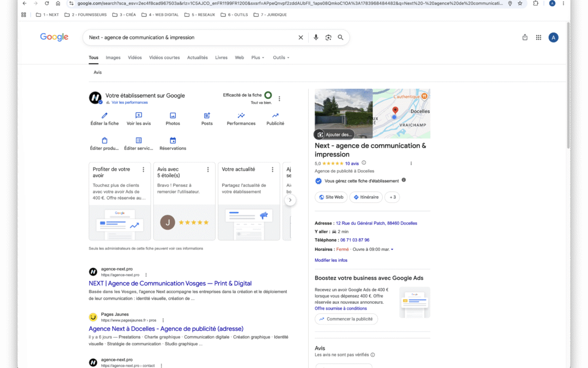Open Modifier les infos link
Viewport: 588px width, 368px height.
click(331, 260)
